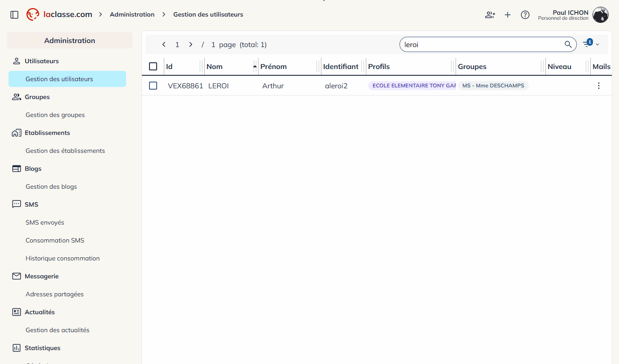
Task: Select the LEROI Arthur row checkbox
Action: point(153,86)
